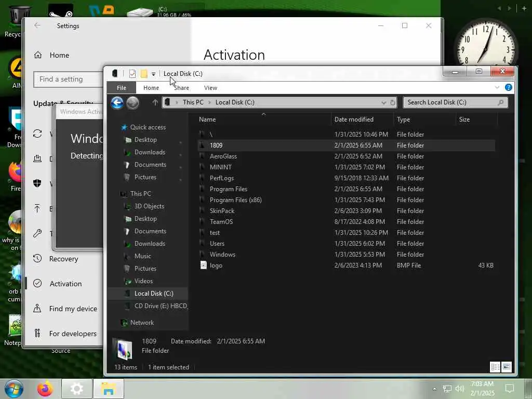Select the logo BMP file icon
This screenshot has width=532, height=399.
point(203,265)
